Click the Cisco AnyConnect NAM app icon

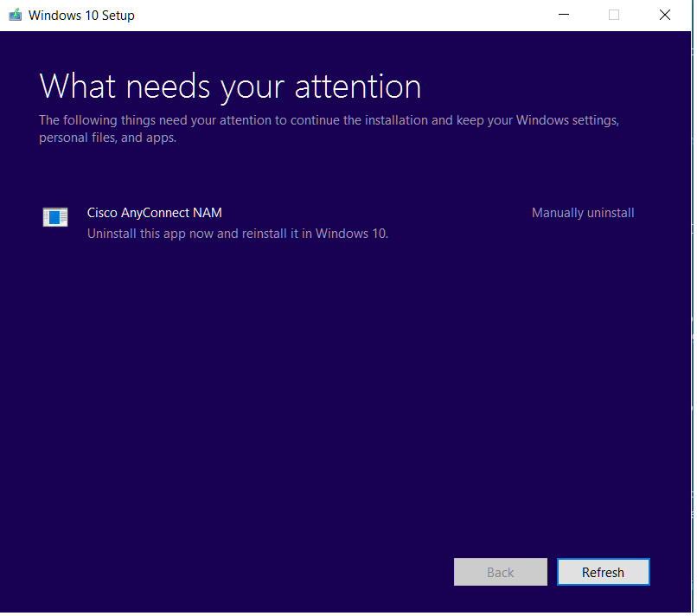point(55,217)
